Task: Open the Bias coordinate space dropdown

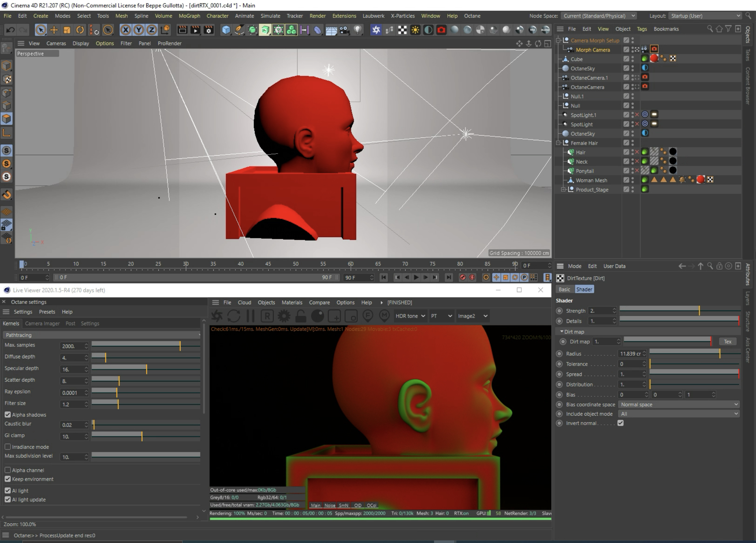Action: click(x=678, y=404)
